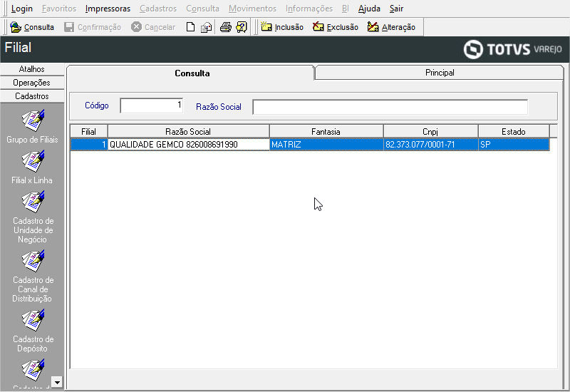Open the Filial x Linha icon
The width and height of the screenshot is (570, 392).
click(x=32, y=161)
